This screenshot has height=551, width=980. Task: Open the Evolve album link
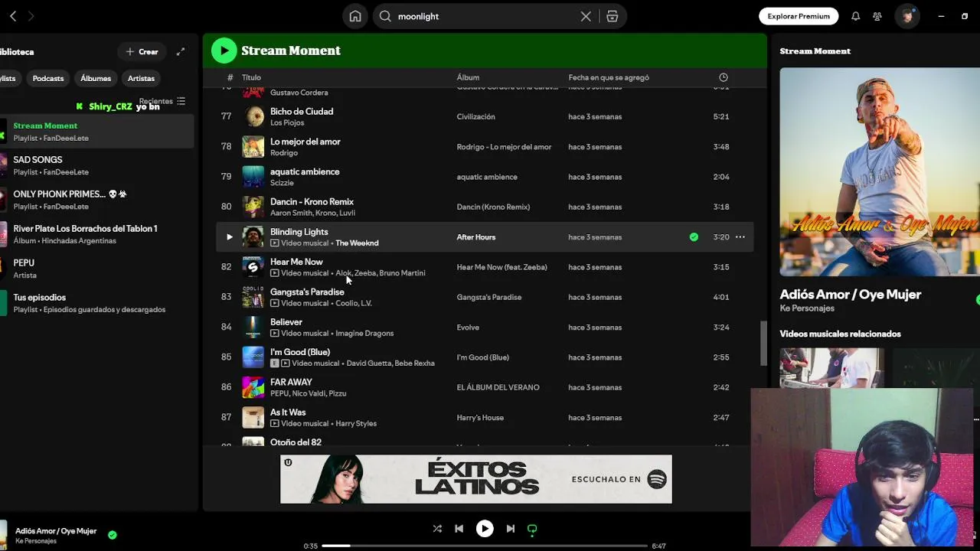[x=468, y=328]
